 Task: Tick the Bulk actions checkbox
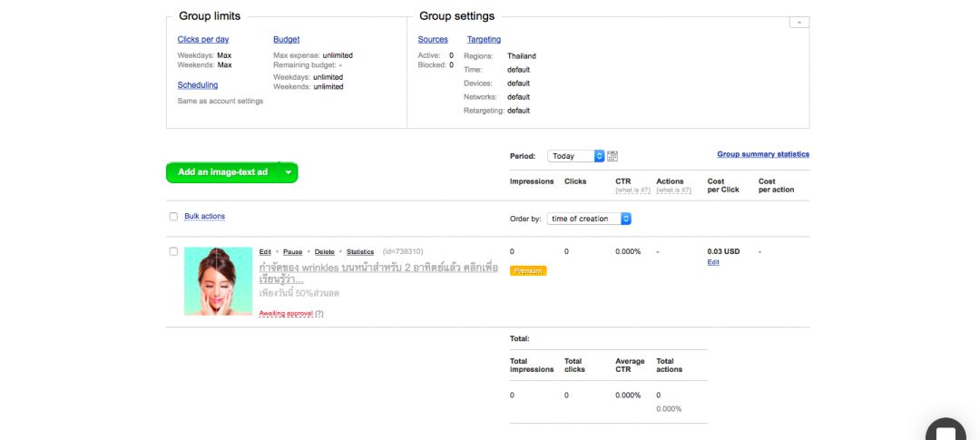pyautogui.click(x=173, y=217)
